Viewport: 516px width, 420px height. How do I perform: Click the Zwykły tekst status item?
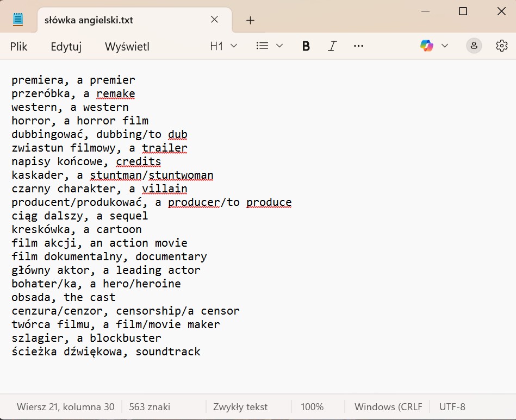pyautogui.click(x=240, y=407)
